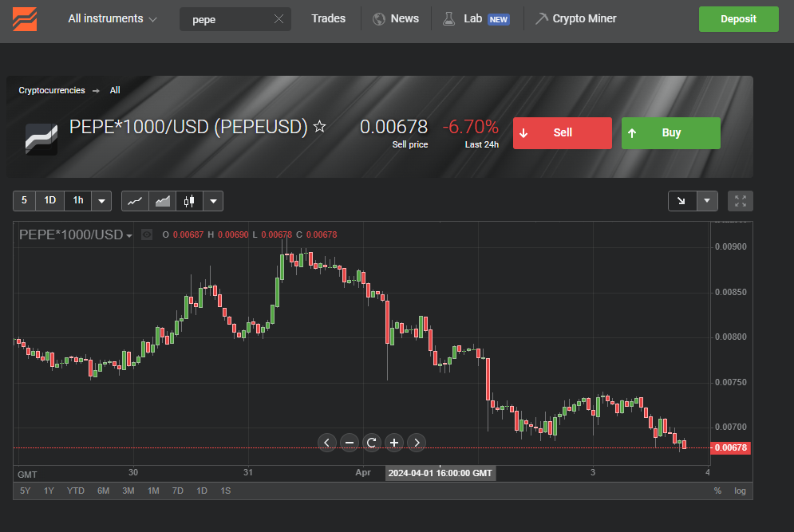
Task: Zoom in chart with plus icon
Action: click(394, 443)
